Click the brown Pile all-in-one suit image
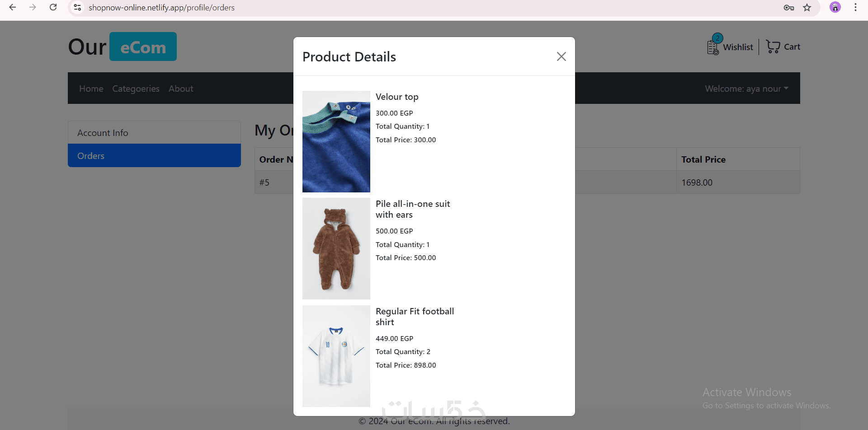 tap(336, 248)
